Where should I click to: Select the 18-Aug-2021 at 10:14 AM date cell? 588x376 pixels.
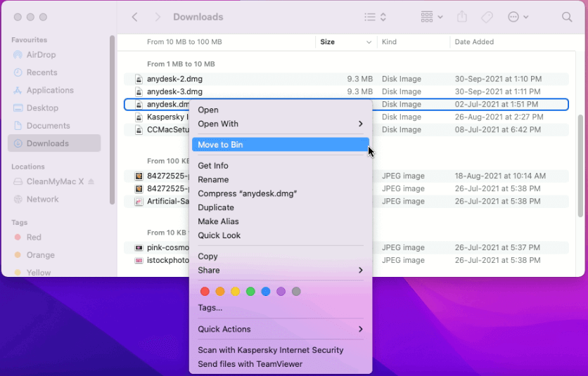click(x=500, y=176)
